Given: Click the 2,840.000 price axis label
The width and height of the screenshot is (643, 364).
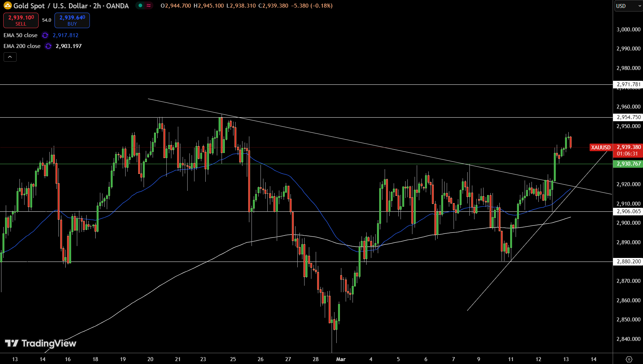Looking at the screenshot, I should click(x=629, y=339).
